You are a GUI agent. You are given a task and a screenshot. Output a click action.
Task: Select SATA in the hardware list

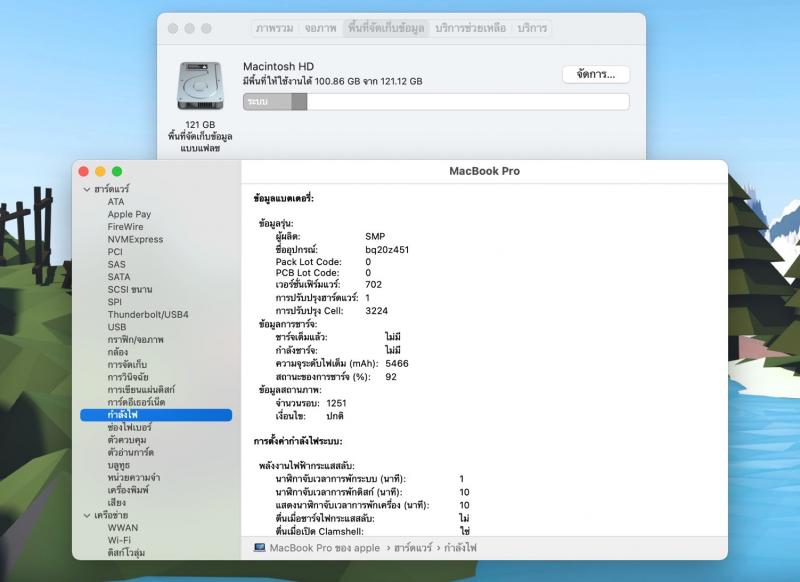click(119, 276)
